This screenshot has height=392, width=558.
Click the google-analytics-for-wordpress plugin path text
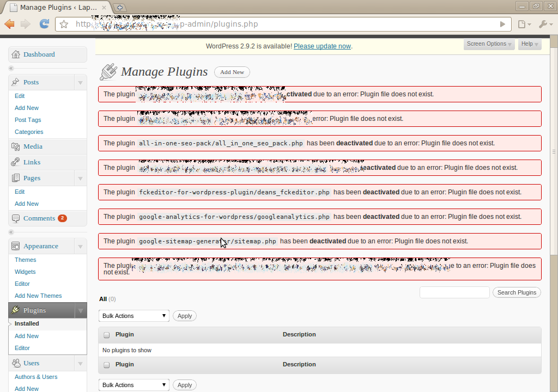(234, 217)
